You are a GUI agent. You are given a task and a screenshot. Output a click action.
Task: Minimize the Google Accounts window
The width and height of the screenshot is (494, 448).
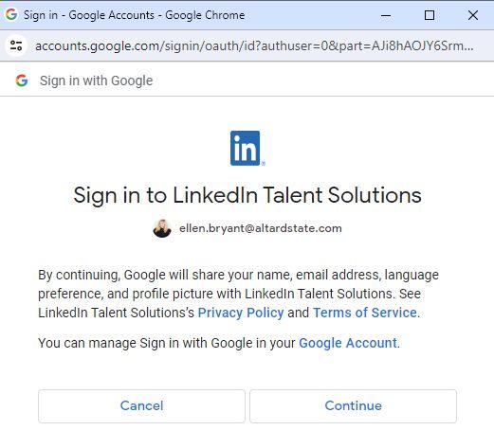[x=386, y=15]
